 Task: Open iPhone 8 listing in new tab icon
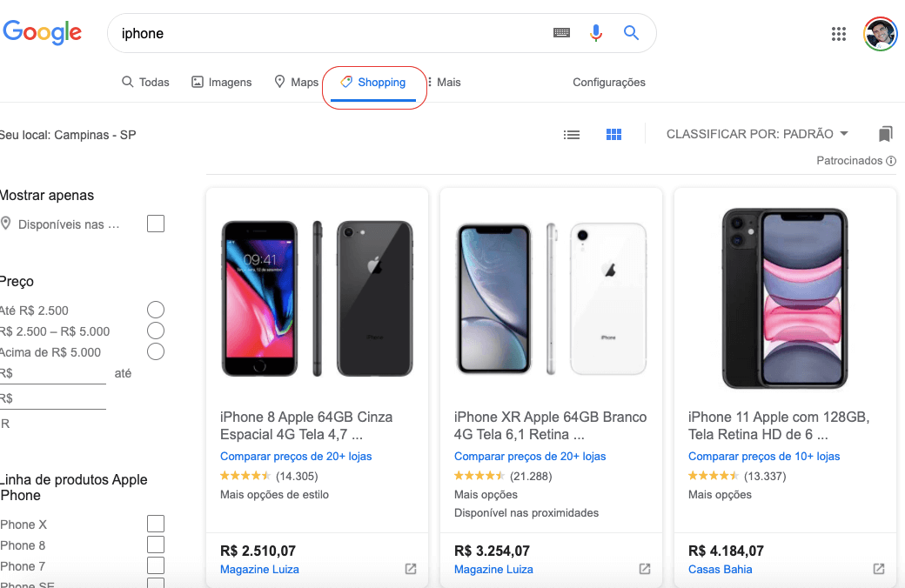[x=411, y=569]
